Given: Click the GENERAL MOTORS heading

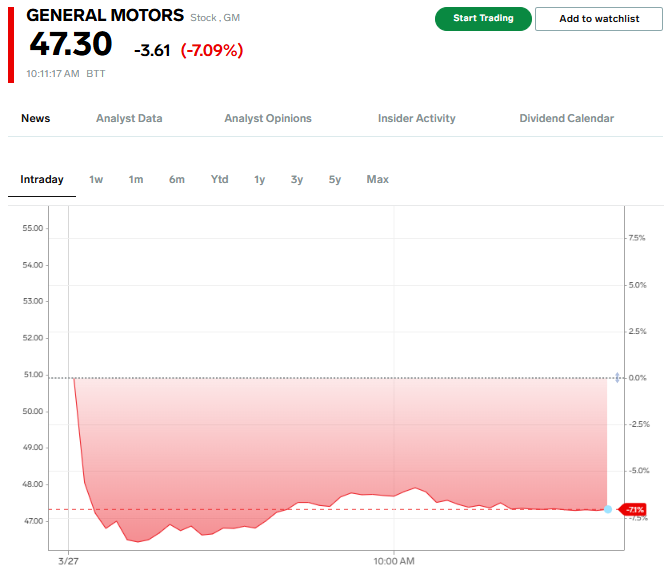Looking at the screenshot, I should [105, 15].
